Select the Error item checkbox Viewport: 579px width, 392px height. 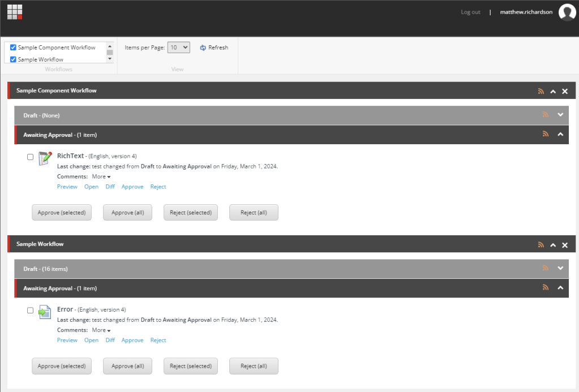[x=31, y=311]
